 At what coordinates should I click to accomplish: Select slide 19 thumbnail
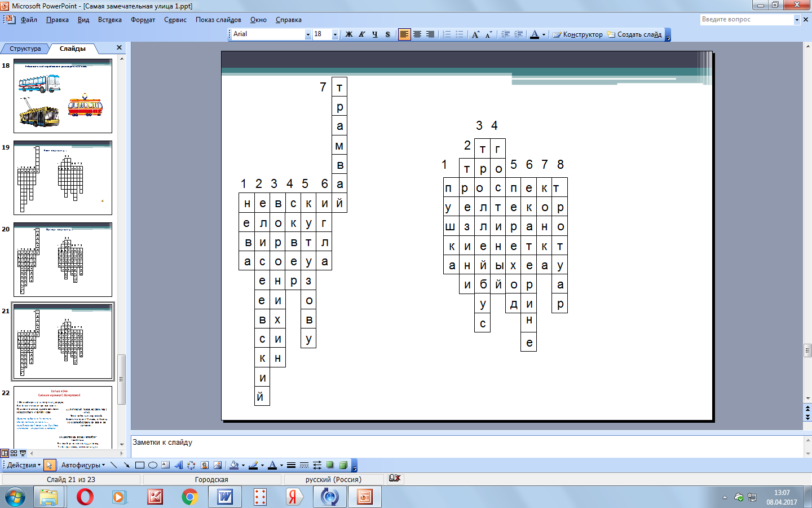(63, 178)
